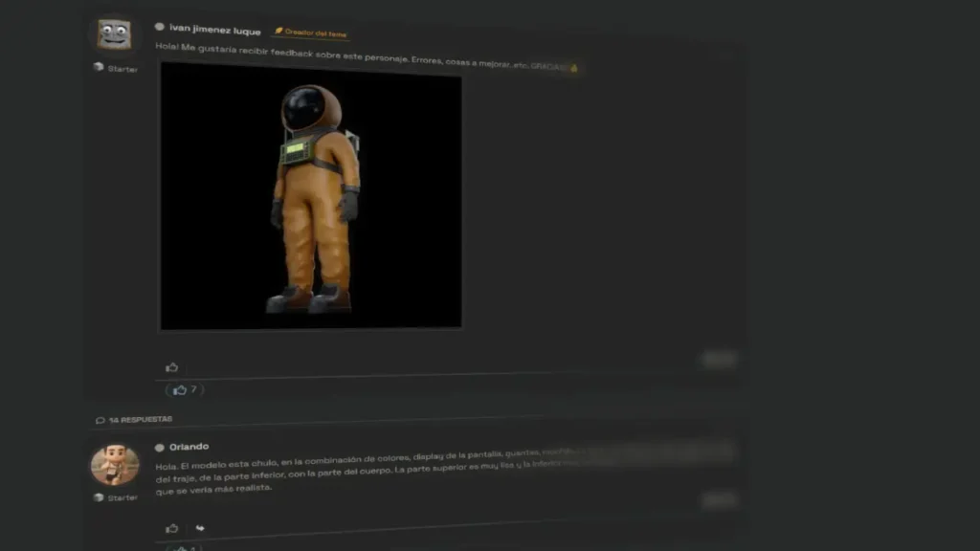Screen dimensions: 980x551
Task: Open the orange astronaut character image
Action: 311,196
